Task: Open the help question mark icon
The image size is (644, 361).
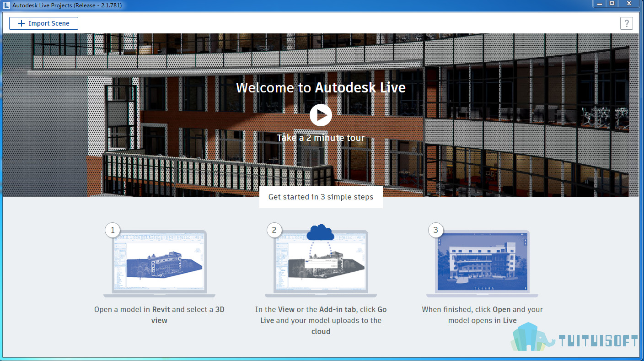Action: (x=626, y=23)
